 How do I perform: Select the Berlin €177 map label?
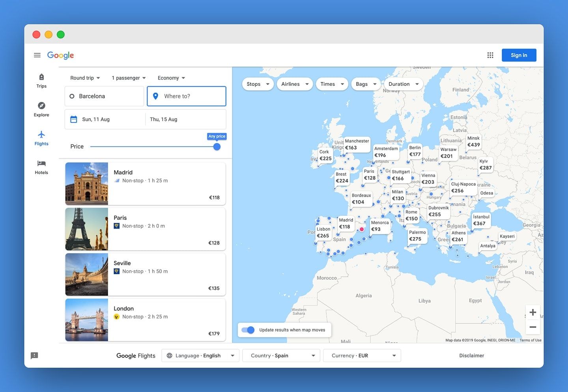coord(415,151)
